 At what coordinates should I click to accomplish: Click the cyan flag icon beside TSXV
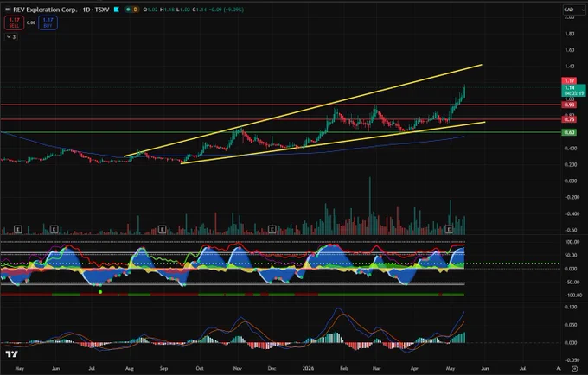coord(116,10)
